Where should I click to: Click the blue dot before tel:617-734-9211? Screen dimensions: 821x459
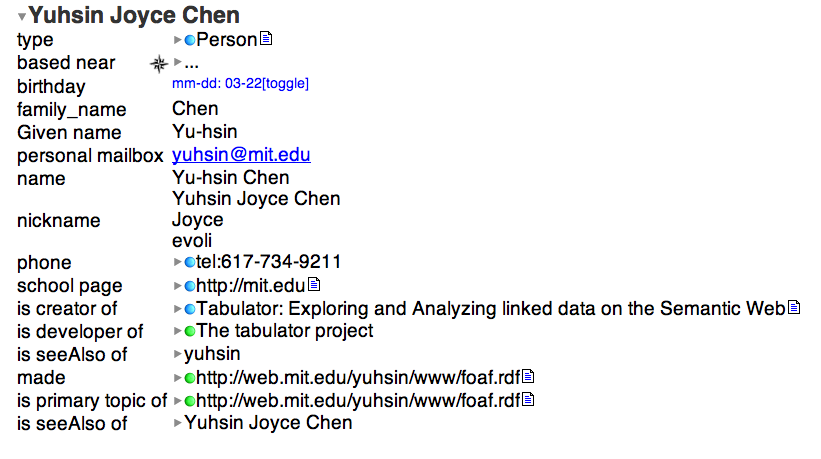click(190, 262)
